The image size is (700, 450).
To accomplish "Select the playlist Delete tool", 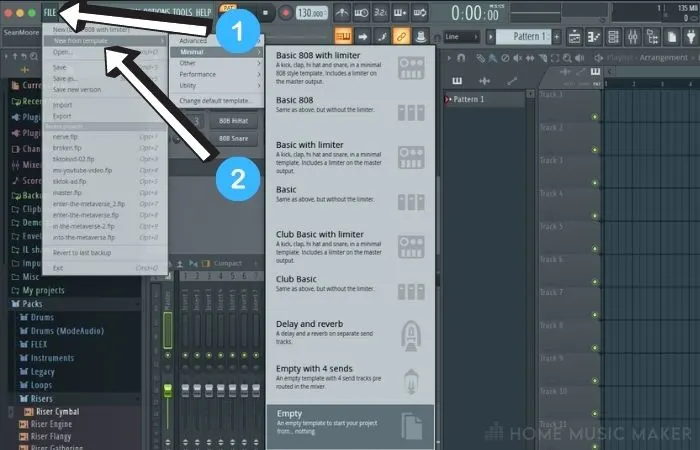I will 505,58.
